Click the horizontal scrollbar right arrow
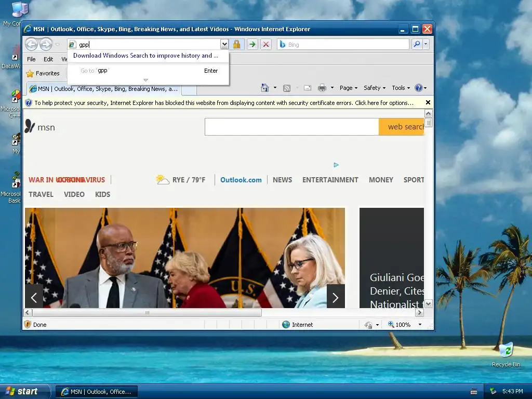The height and width of the screenshot is (399, 532). point(419,312)
